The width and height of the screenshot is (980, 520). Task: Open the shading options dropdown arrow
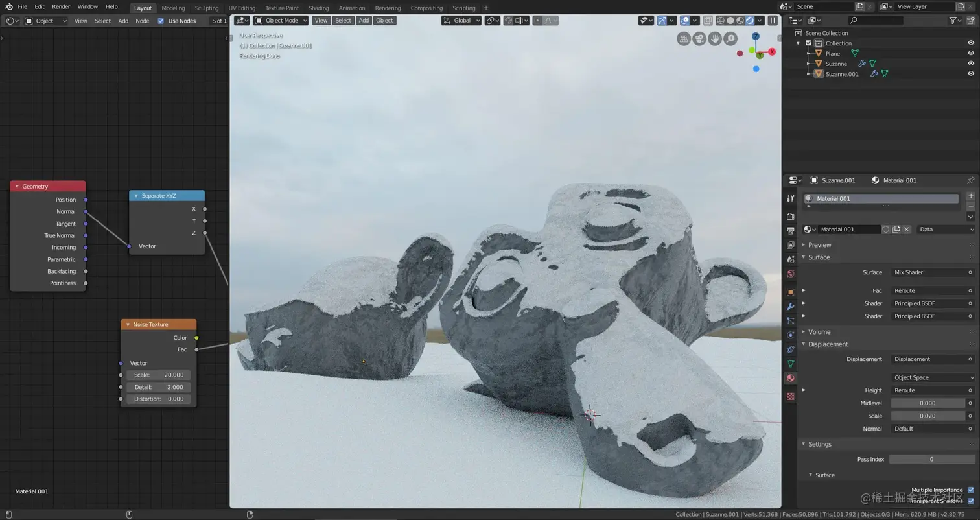760,21
